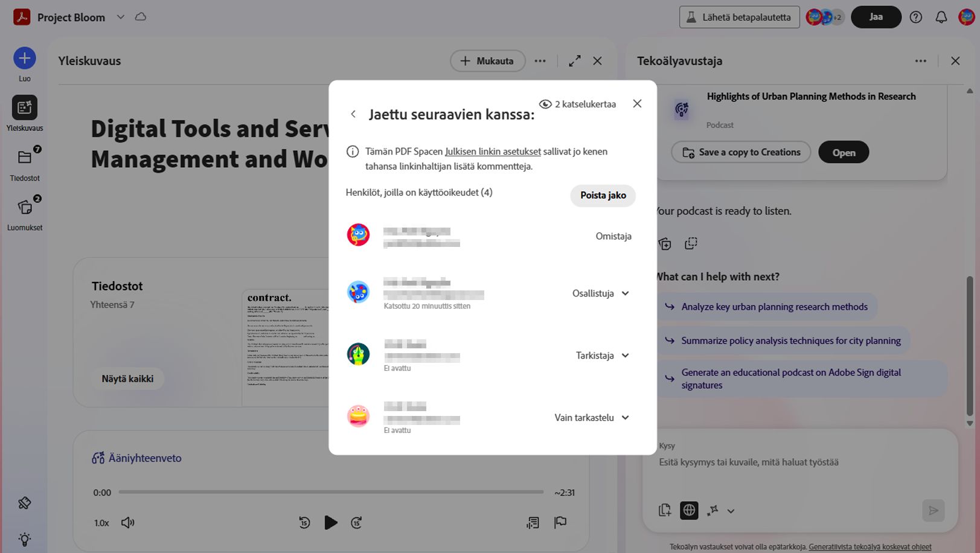This screenshot has height=553, width=980.
Task: Change the 1.0x playback speed
Action: pos(101,523)
